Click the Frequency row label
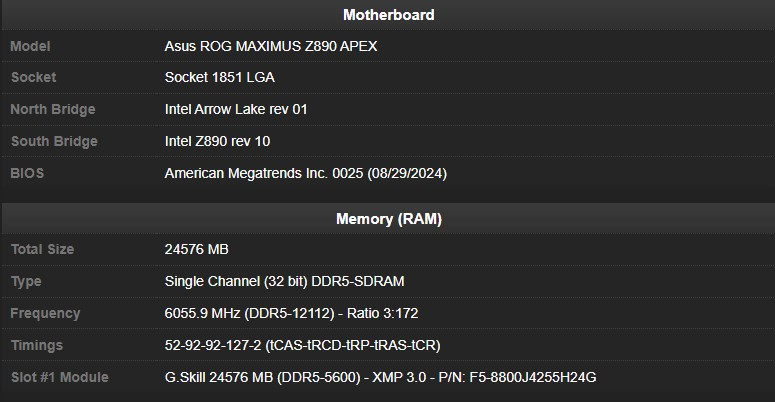Viewport: 775px width, 402px height. point(45,313)
